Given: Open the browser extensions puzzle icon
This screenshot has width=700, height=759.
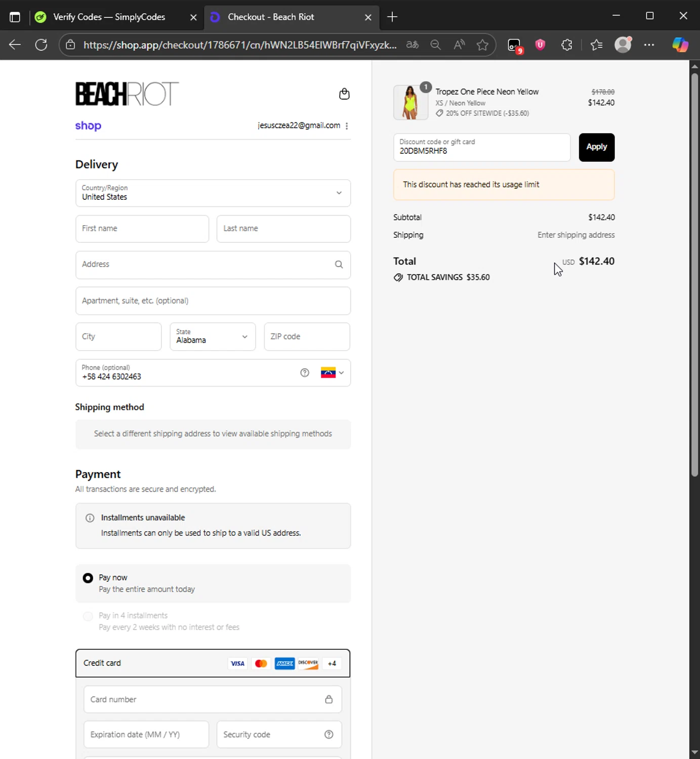Looking at the screenshot, I should [x=567, y=45].
